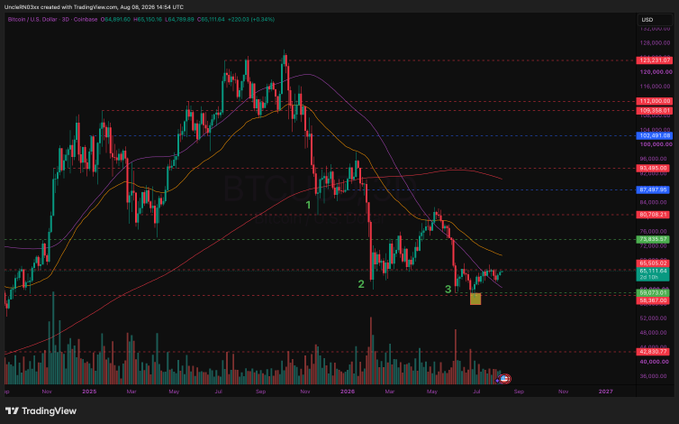Click the close value C65,111.64
679x424 pixels.
click(211, 19)
